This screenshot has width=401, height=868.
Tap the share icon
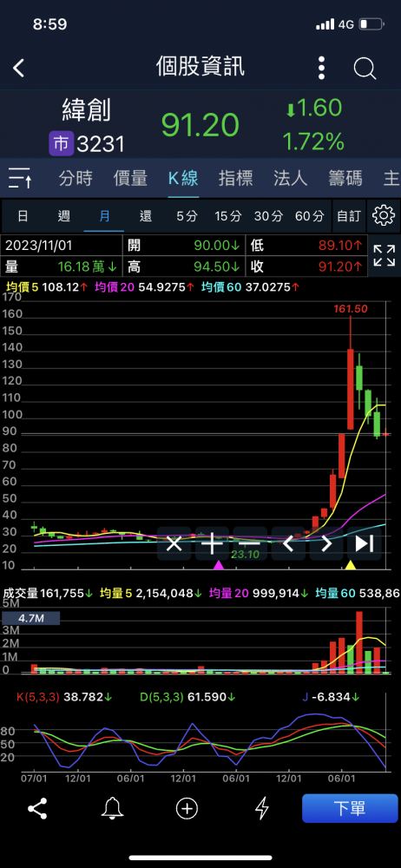coord(37,808)
